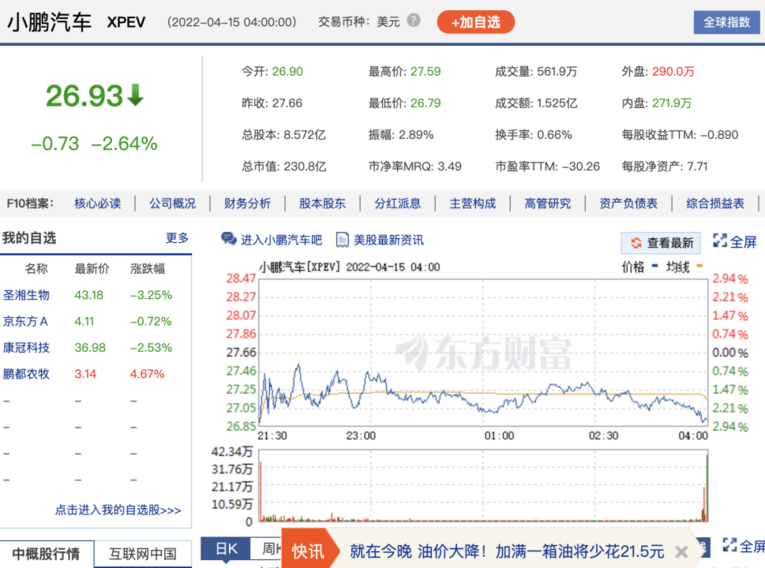Click the 价格 legend marker on chart
765x568 pixels.
(655, 266)
